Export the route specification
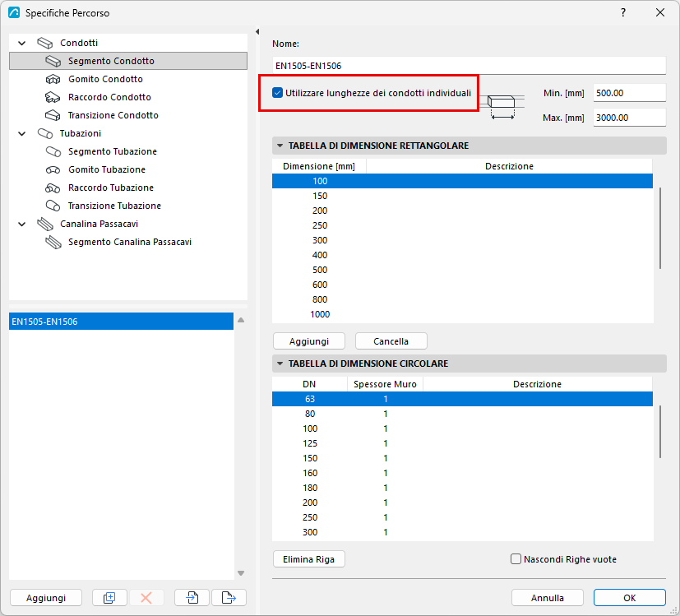The width and height of the screenshot is (680, 616). tap(229, 598)
